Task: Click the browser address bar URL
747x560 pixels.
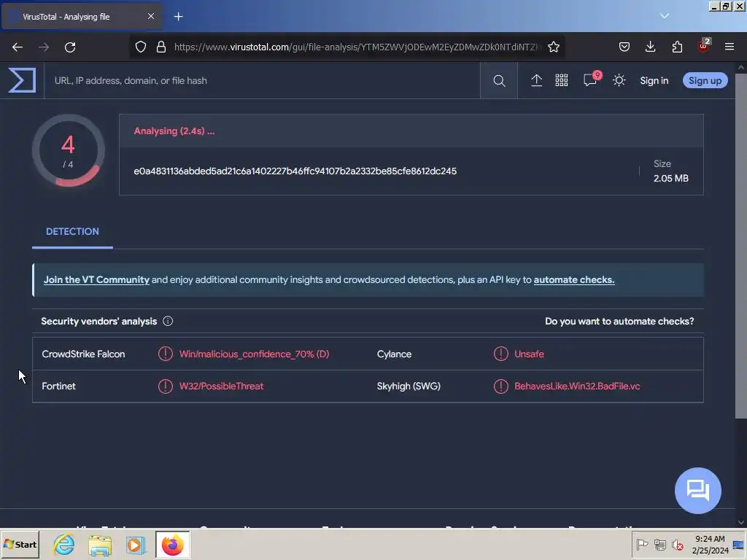Action: point(356,47)
